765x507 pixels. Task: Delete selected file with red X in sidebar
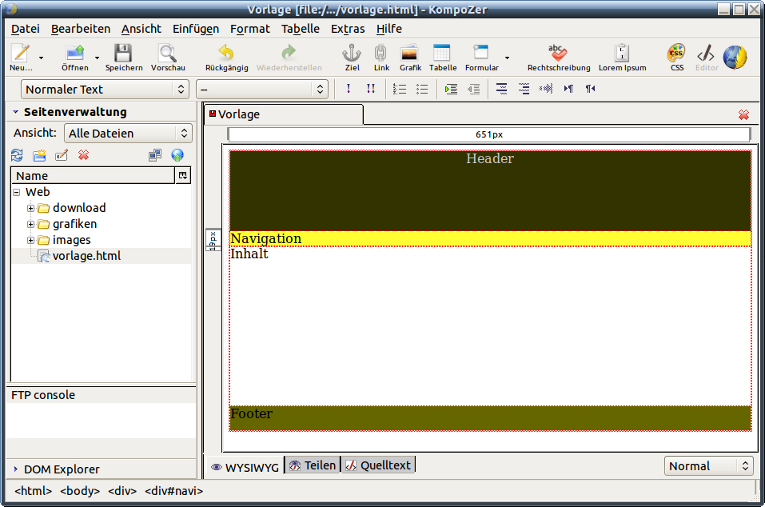(x=83, y=155)
